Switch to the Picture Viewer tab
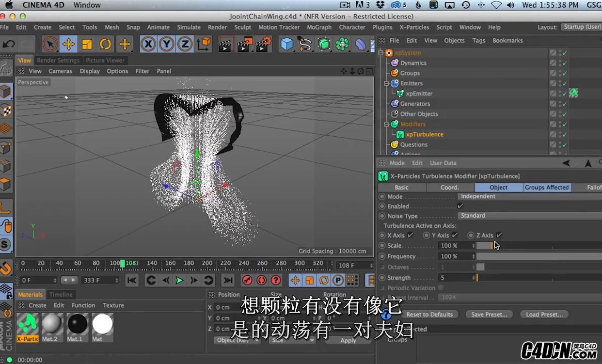Screen dimensions: 602x364 click(x=105, y=61)
